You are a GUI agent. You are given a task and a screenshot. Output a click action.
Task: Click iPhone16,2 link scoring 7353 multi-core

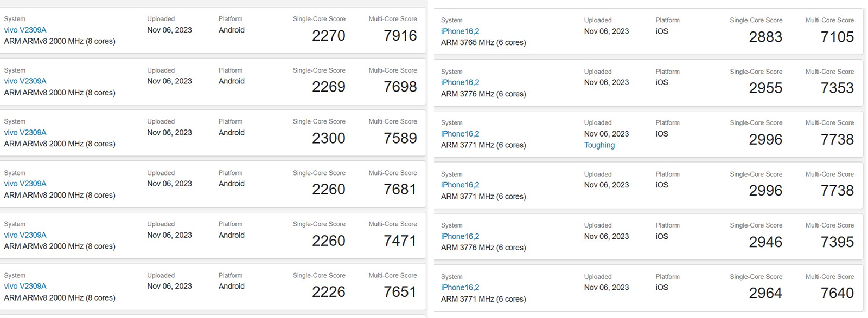pyautogui.click(x=460, y=82)
